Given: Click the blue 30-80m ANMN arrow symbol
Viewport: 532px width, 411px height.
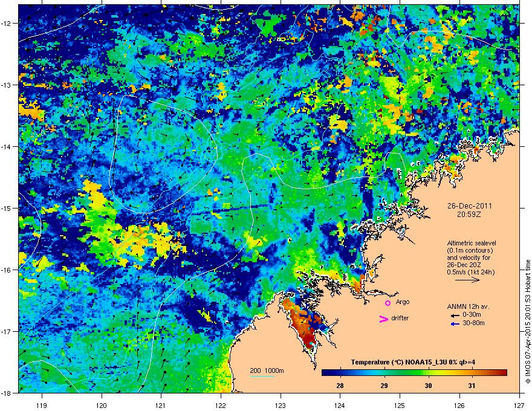Looking at the screenshot, I should 455,324.
